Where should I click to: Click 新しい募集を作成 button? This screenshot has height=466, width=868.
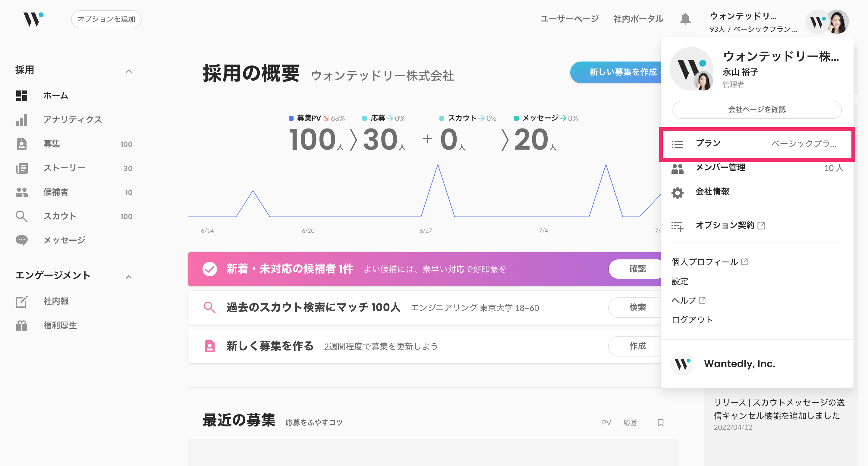click(616, 72)
